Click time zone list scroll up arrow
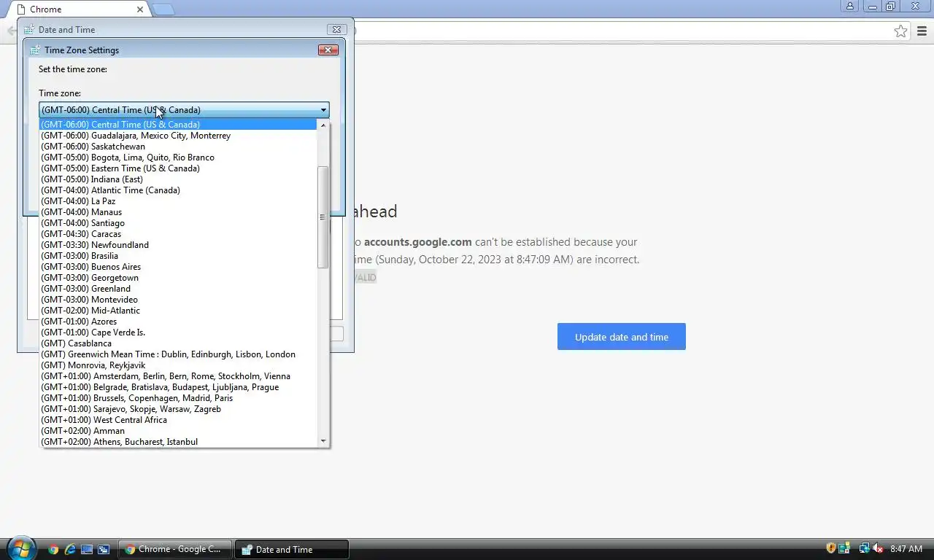The height and width of the screenshot is (560, 934). coord(323,125)
